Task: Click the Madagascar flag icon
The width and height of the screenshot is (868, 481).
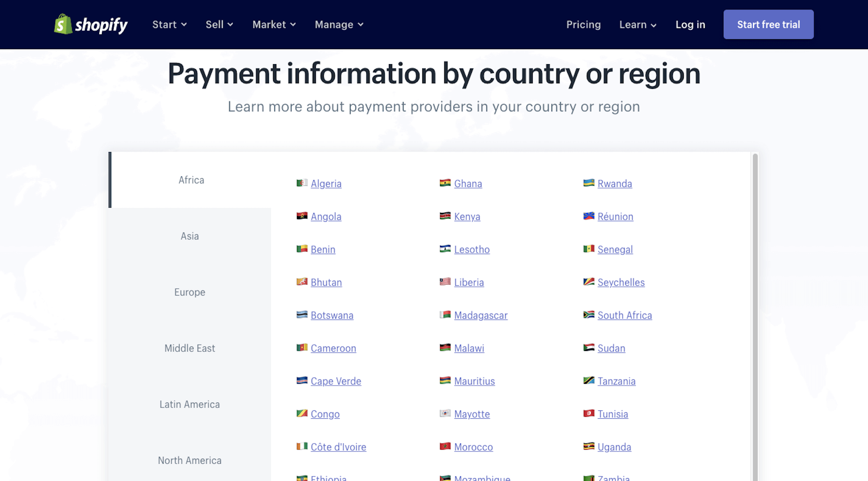Action: coord(445,314)
